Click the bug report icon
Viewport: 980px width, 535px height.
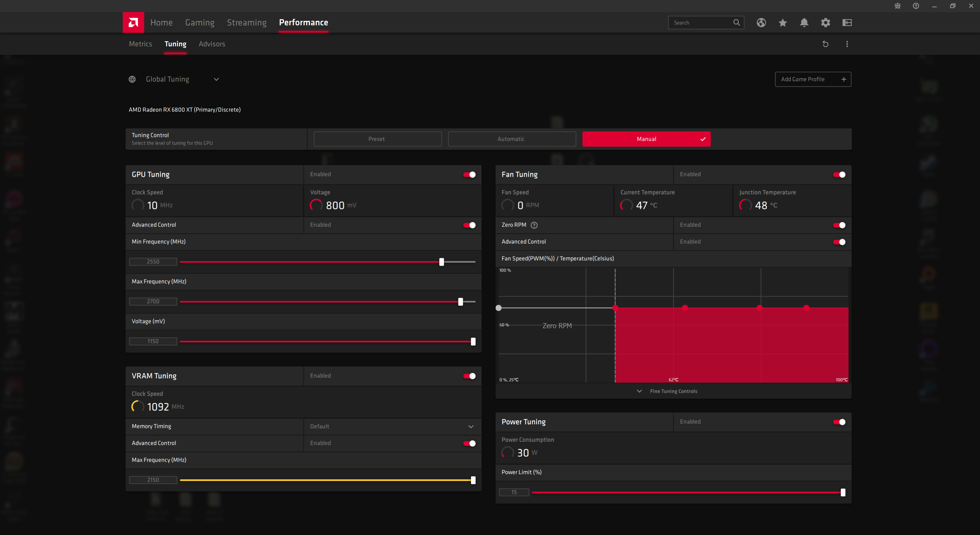[x=898, y=6]
